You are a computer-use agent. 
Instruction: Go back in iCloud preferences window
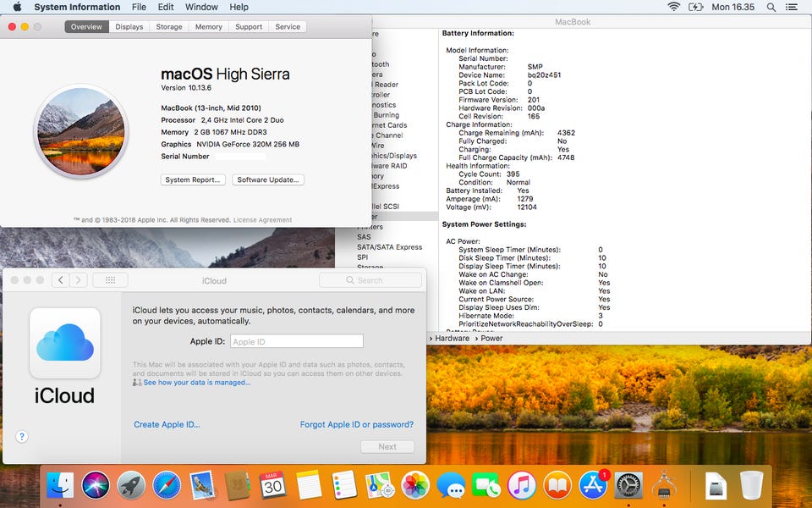[x=61, y=280]
